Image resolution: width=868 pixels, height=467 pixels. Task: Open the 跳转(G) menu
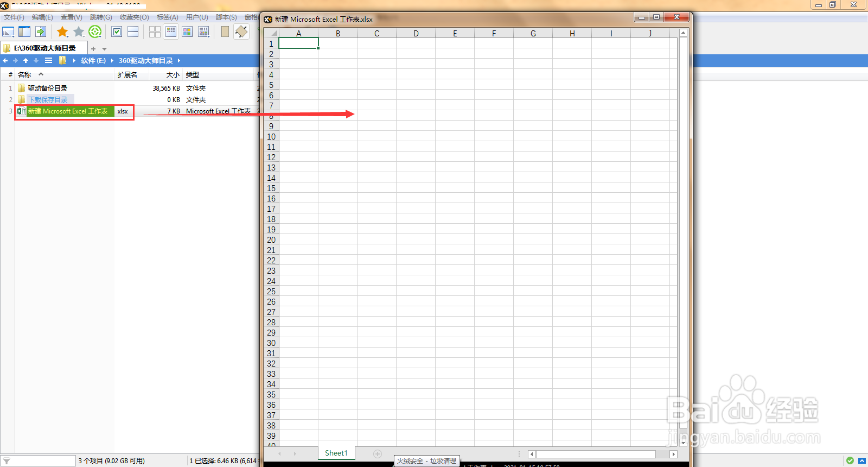pyautogui.click(x=101, y=17)
